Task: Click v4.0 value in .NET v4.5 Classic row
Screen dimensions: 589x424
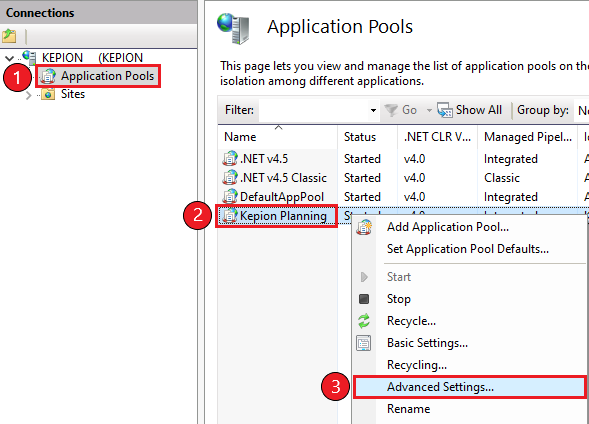Action: tap(414, 178)
